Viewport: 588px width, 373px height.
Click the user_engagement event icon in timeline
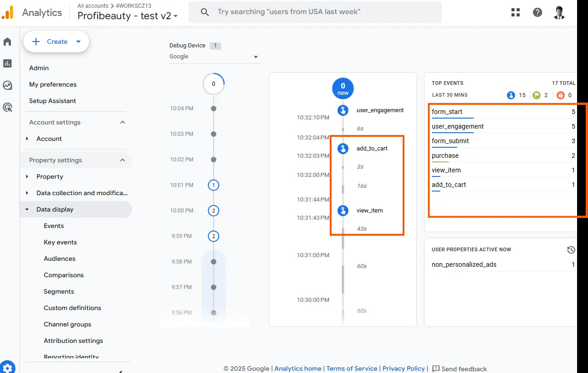point(343,110)
